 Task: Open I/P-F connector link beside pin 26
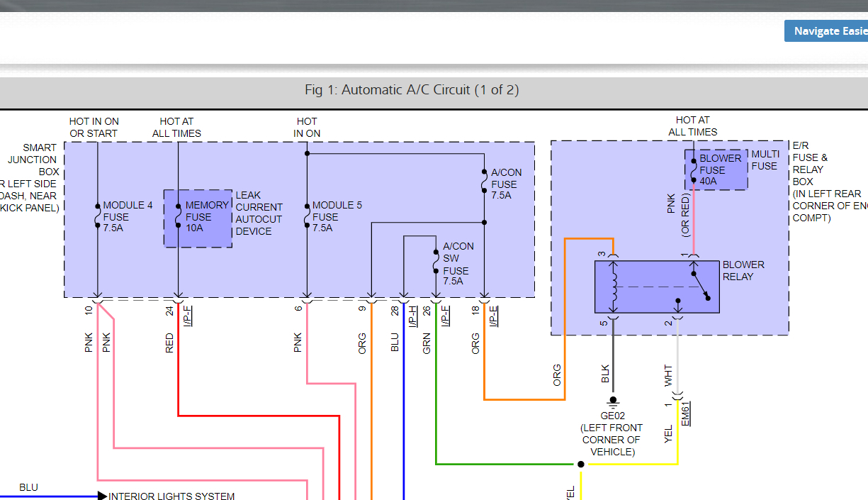(x=446, y=316)
